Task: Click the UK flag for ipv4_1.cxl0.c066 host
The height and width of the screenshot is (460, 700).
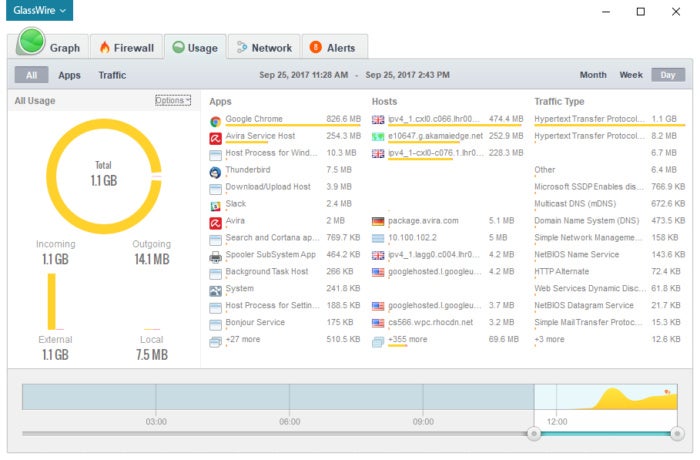Action: 378,120
